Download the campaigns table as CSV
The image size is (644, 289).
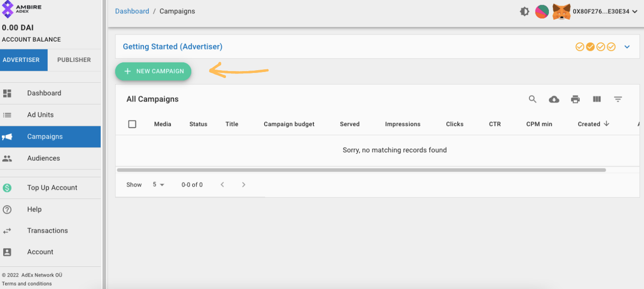coord(554,99)
